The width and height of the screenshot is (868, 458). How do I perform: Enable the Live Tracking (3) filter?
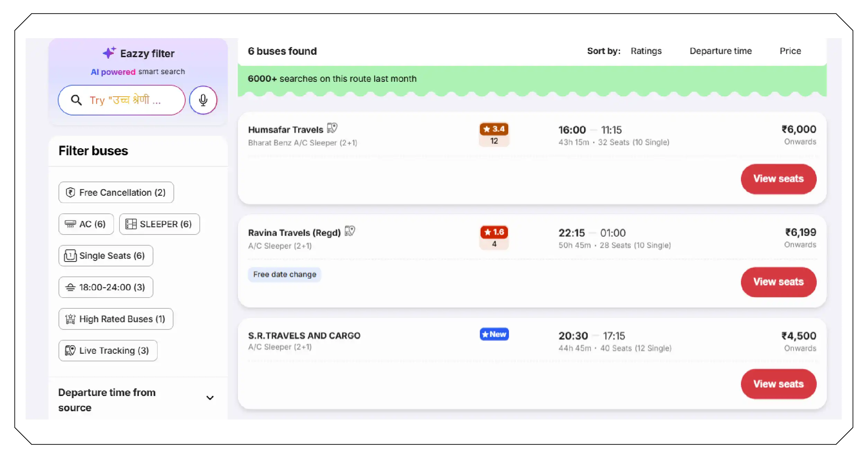click(x=108, y=350)
